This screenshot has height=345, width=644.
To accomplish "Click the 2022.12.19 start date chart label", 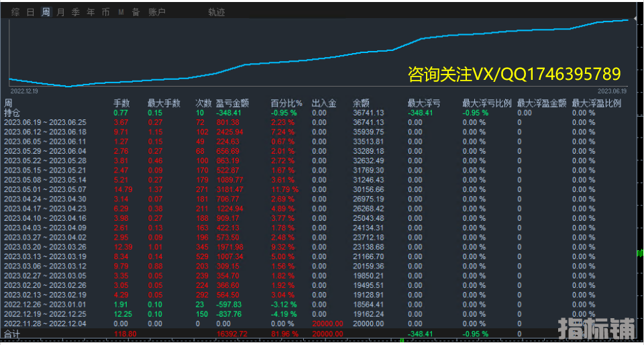I will pyautogui.click(x=23, y=91).
